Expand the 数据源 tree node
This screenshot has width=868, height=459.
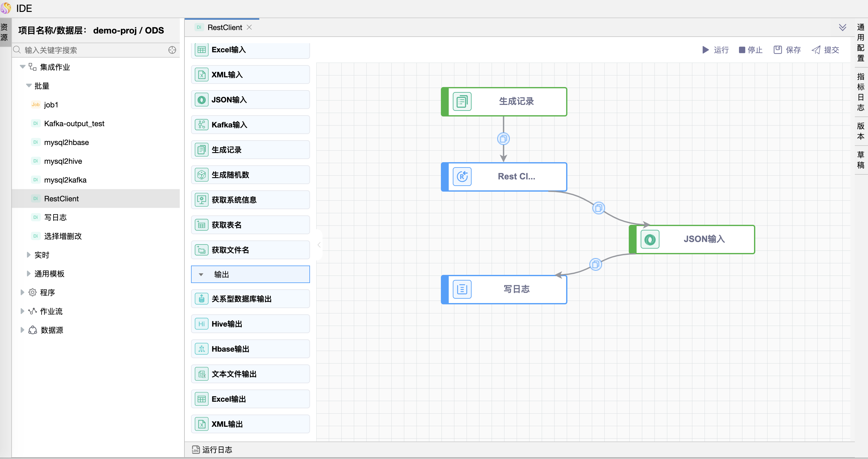click(x=22, y=330)
